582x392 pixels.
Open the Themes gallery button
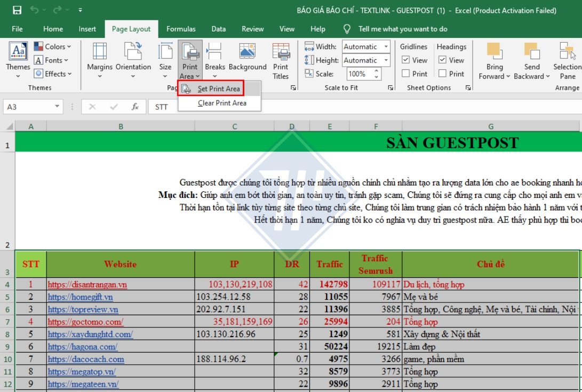(18, 59)
